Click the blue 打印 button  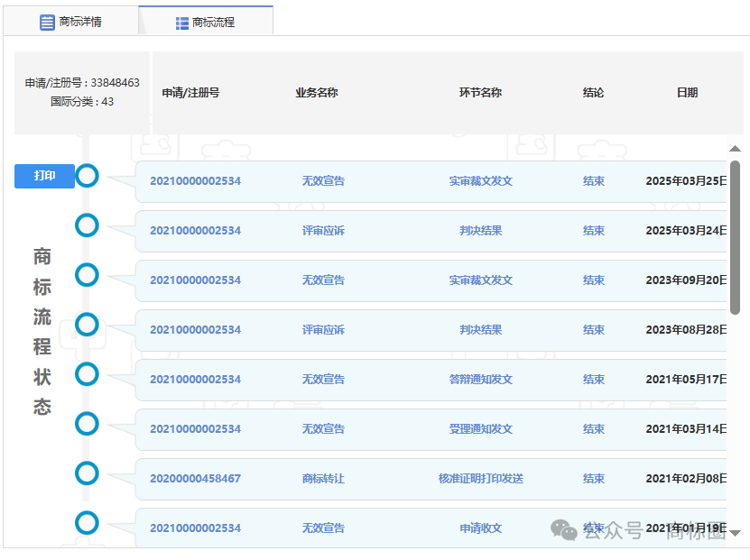pyautogui.click(x=44, y=176)
